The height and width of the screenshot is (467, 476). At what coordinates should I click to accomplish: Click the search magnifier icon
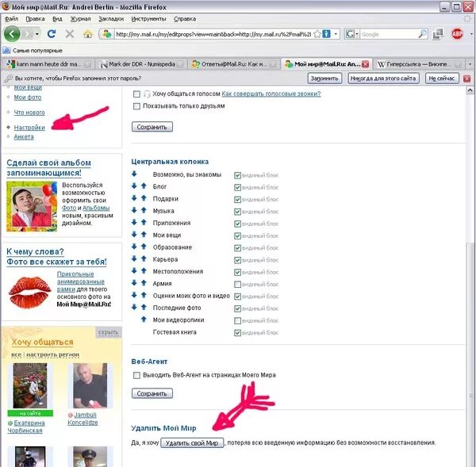pos(423,34)
